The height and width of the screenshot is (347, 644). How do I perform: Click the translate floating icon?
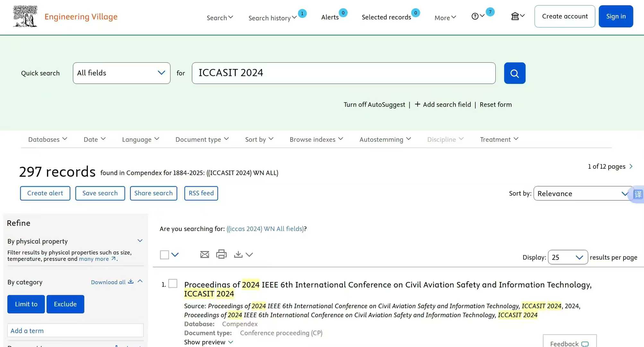638,194
